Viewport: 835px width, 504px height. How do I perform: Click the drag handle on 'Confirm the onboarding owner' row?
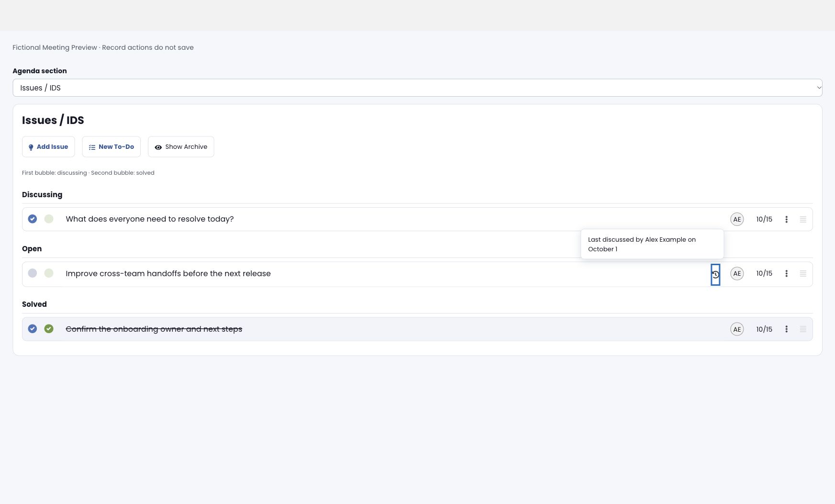pos(803,329)
